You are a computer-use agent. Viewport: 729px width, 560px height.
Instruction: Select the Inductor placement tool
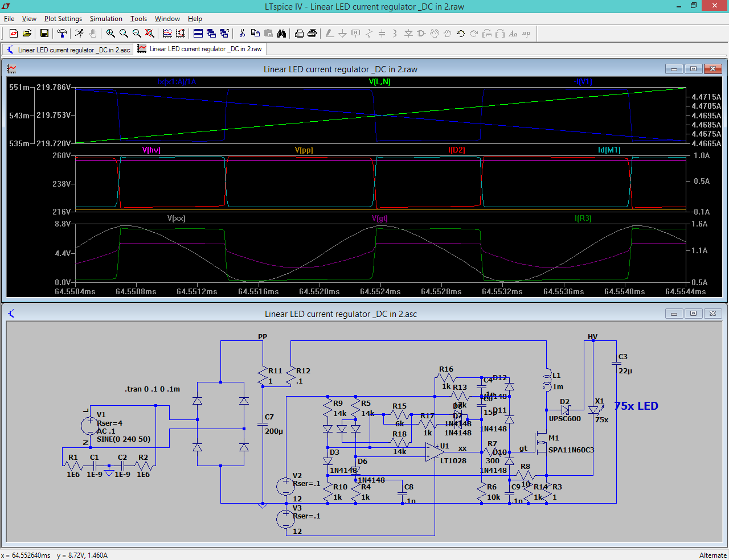coord(395,34)
